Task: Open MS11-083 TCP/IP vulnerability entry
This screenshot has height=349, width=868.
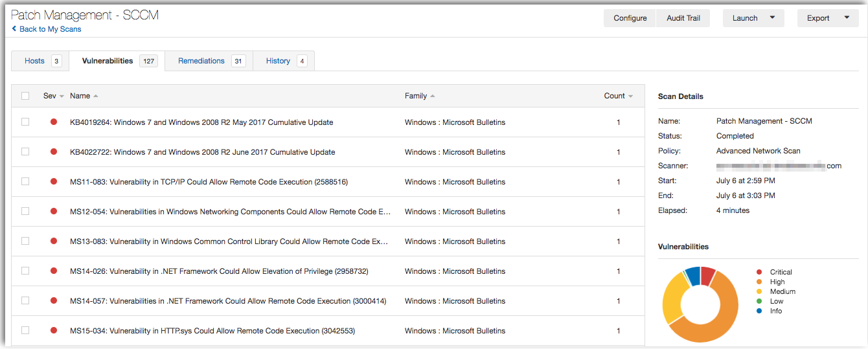Action: 209,182
